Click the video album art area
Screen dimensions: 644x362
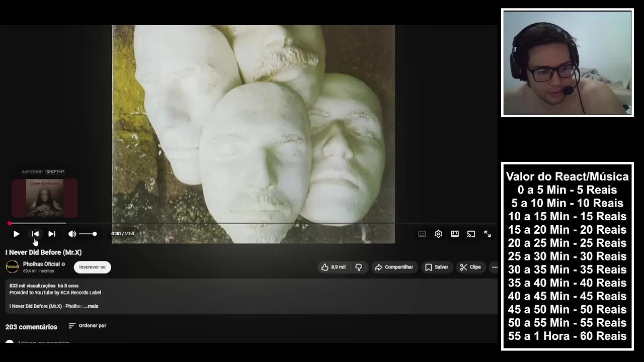pos(253,134)
